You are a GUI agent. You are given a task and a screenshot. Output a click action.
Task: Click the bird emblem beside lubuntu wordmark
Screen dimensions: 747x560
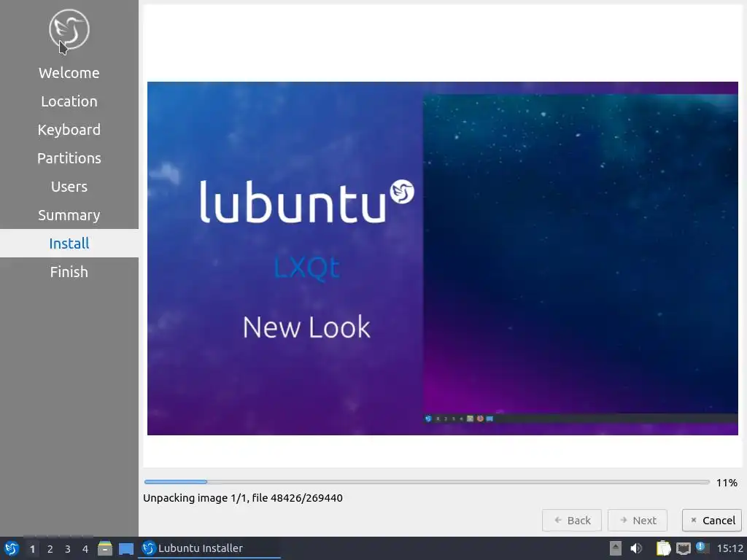[402, 192]
